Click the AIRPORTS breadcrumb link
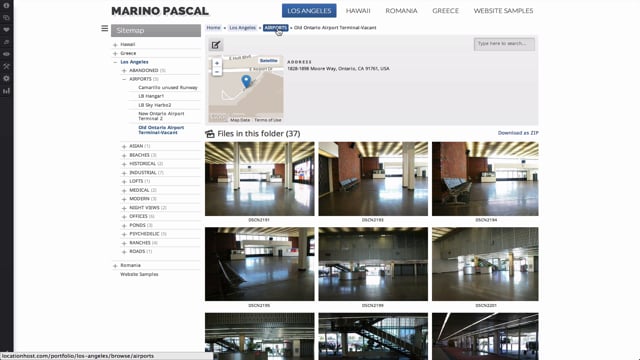 pyautogui.click(x=276, y=28)
